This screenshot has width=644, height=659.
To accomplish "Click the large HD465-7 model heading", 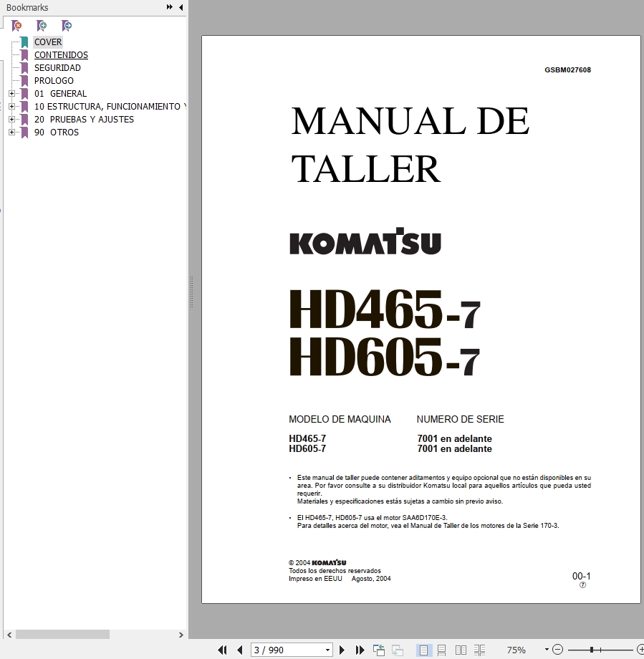I will [x=384, y=309].
